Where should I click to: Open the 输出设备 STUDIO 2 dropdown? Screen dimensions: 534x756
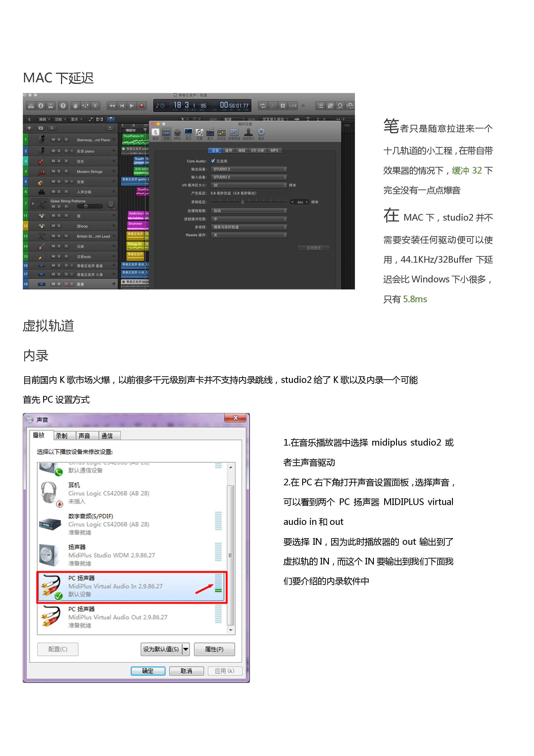pos(249,169)
